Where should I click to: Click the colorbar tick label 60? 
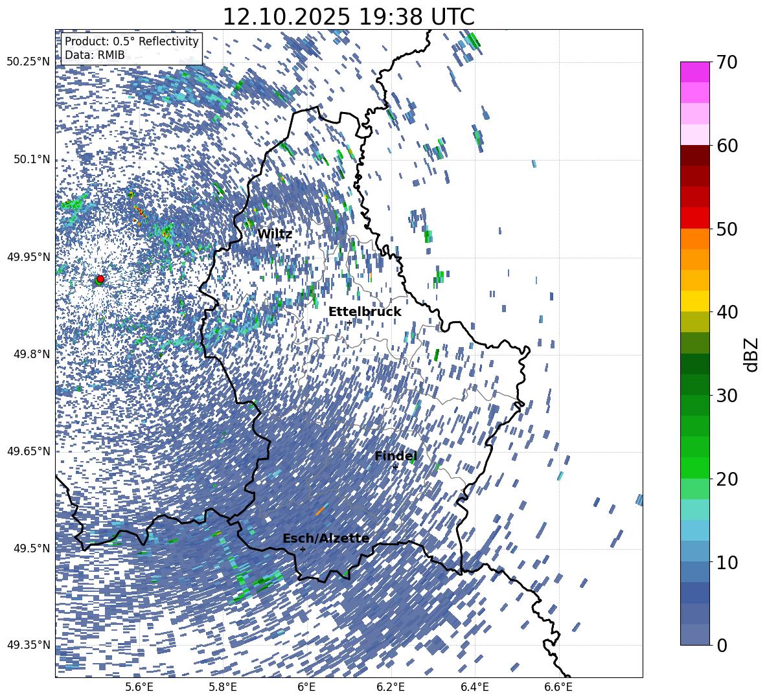(727, 146)
